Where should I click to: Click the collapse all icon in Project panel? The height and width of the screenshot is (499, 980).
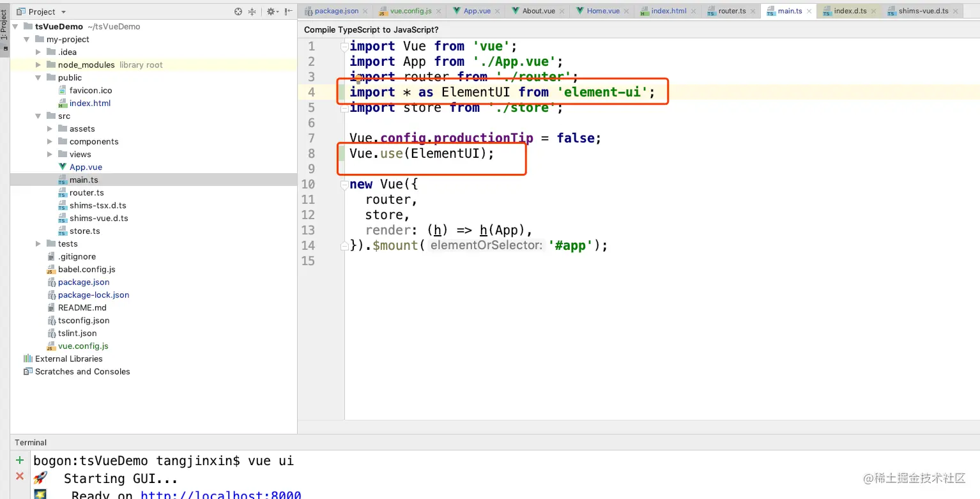click(x=252, y=12)
